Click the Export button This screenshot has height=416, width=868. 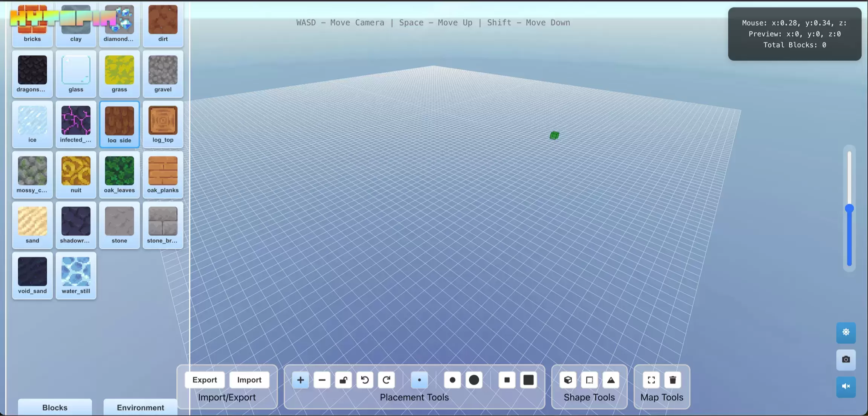[205, 380]
